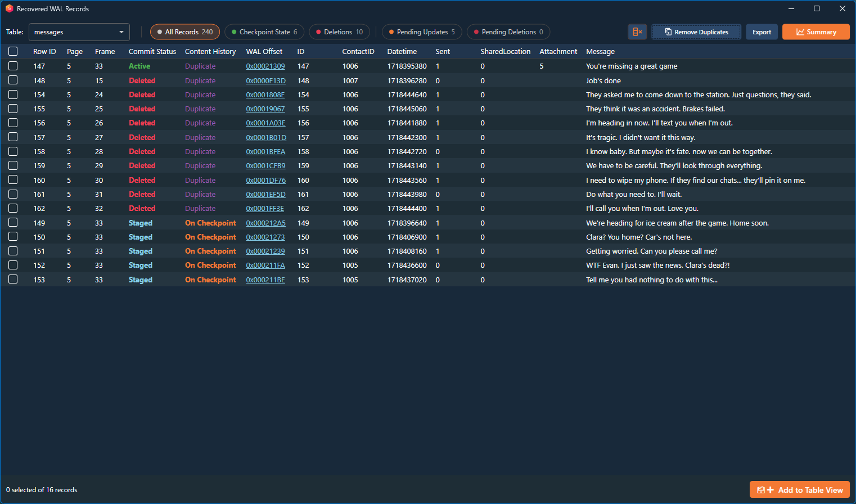Click the Remove Duplicates button

(x=696, y=32)
